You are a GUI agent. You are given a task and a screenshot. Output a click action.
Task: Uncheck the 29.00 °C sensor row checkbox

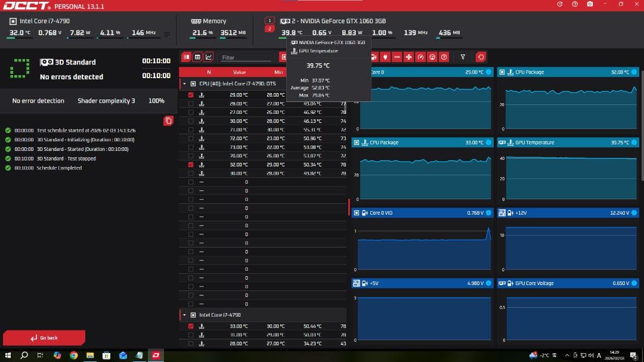pos(191,95)
